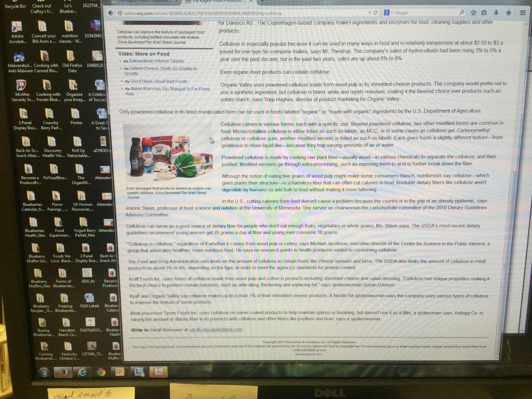This screenshot has width=532, height=399.
Task: Click packaged food products photo
Action: tap(168, 153)
